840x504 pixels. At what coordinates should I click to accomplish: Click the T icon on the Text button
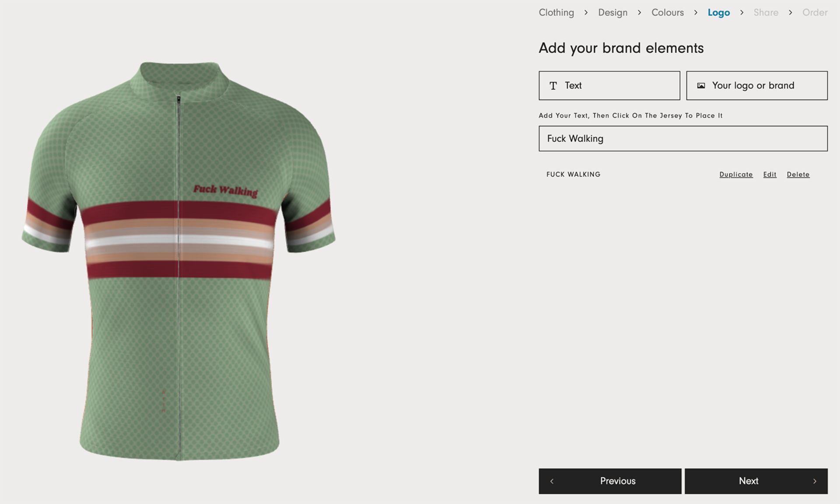(x=553, y=86)
